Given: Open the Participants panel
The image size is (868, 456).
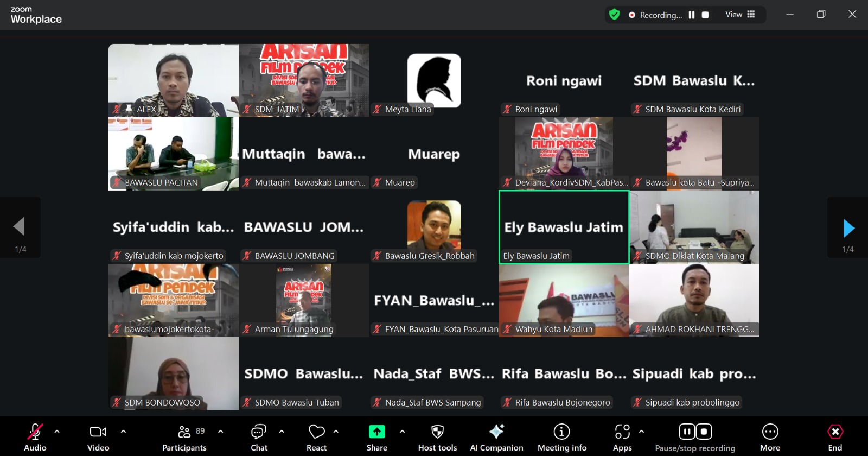Looking at the screenshot, I should (x=184, y=436).
